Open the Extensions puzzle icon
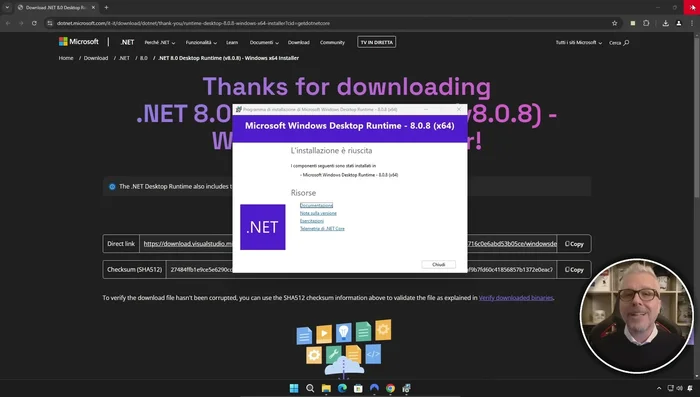700x397 pixels. [646, 23]
